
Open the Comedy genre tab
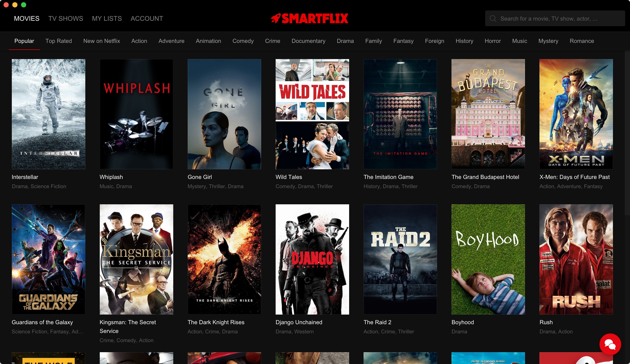(243, 41)
